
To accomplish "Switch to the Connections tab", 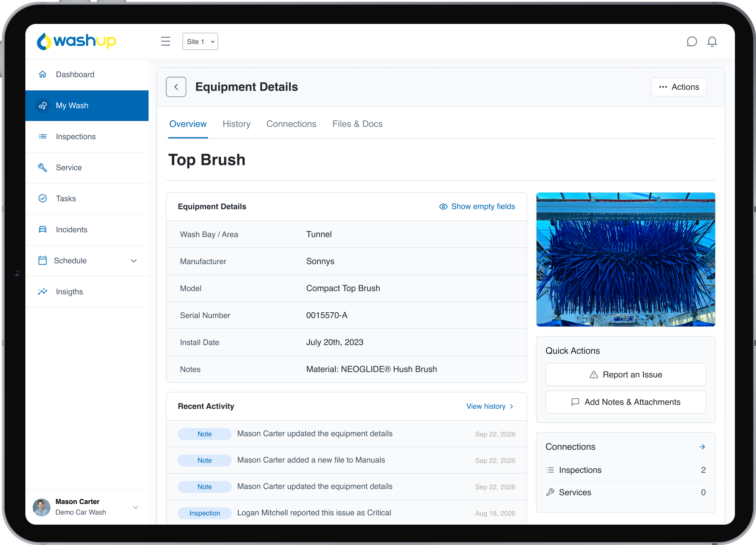I will pyautogui.click(x=291, y=124).
